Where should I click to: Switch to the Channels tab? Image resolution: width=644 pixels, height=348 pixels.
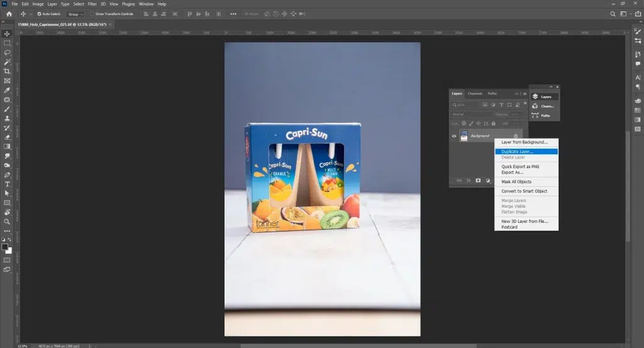point(475,94)
